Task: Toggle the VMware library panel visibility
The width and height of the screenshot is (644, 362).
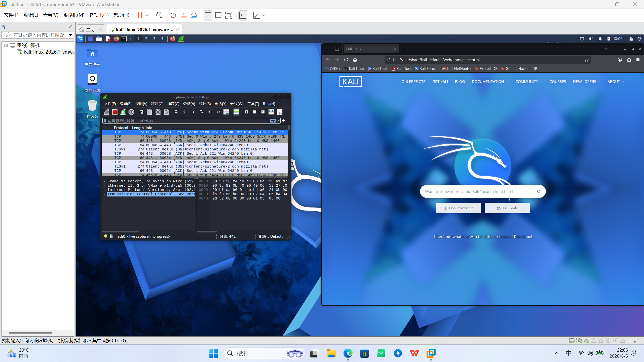Action: point(208,15)
